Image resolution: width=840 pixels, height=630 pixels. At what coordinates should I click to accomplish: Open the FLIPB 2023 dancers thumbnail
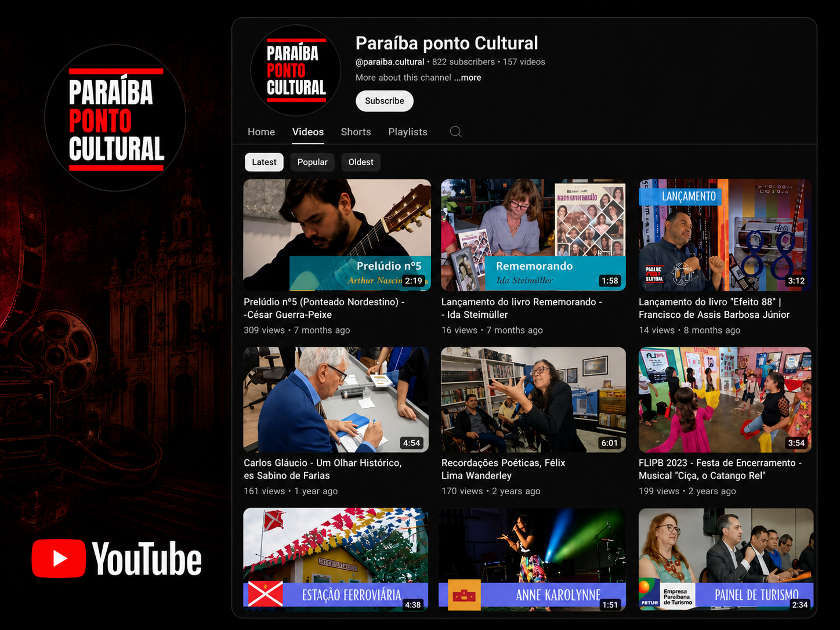click(x=725, y=400)
